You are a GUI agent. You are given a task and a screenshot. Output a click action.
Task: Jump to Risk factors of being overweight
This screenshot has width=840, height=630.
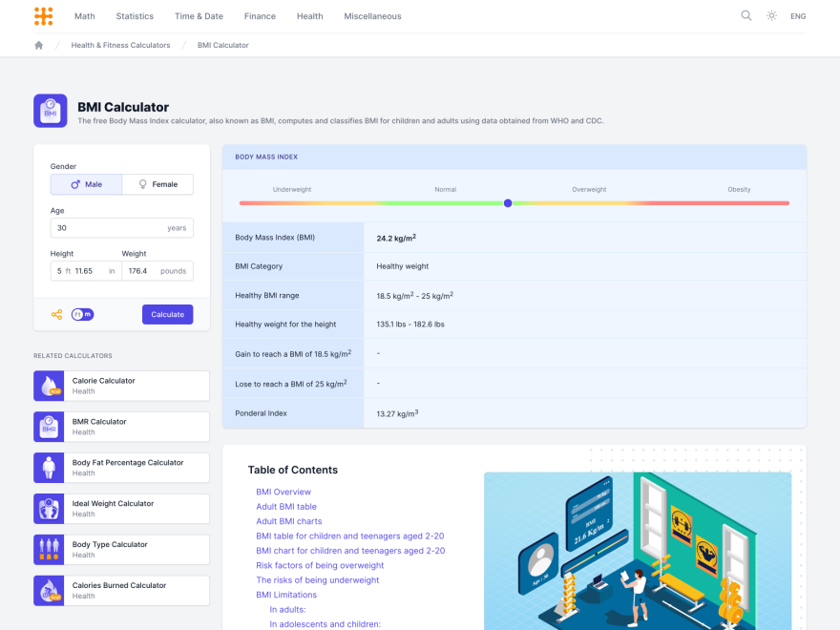320,565
